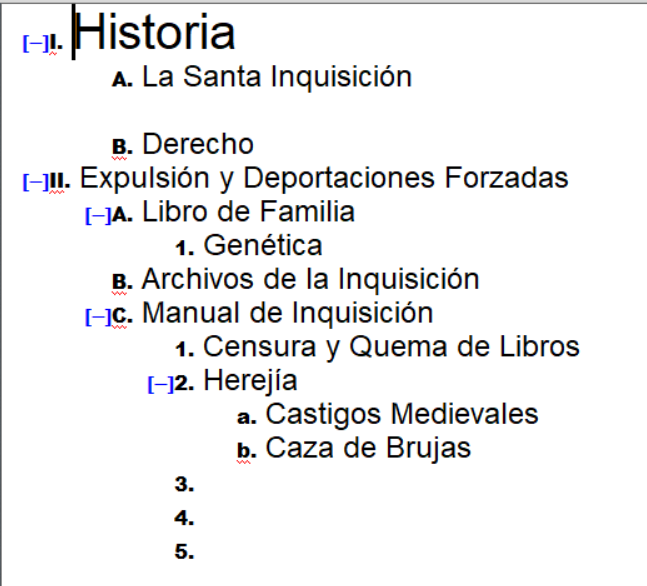Click the Manual de Inquisición text
The image size is (647, 586).
(x=288, y=313)
